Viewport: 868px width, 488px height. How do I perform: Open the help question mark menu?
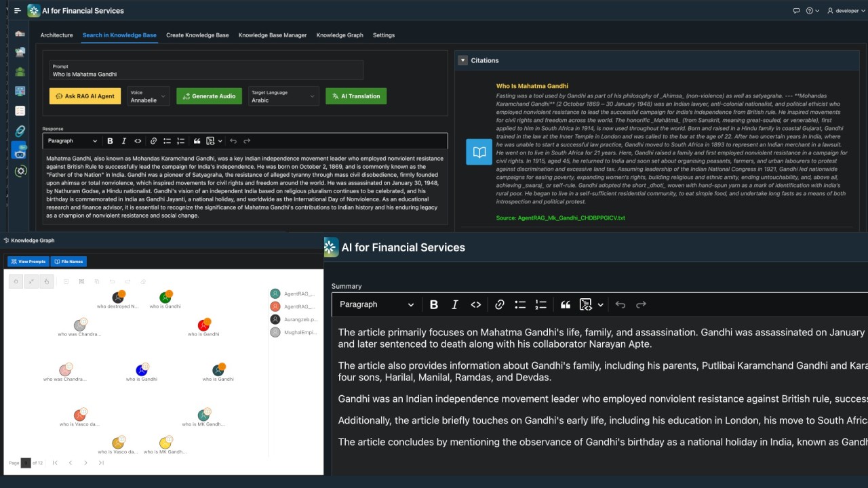pos(812,11)
